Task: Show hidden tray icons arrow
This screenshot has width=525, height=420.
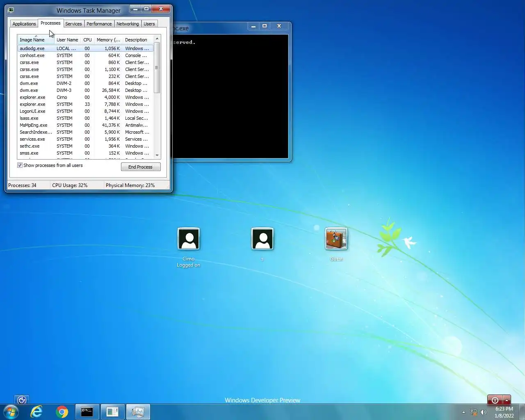Action: tap(464, 412)
